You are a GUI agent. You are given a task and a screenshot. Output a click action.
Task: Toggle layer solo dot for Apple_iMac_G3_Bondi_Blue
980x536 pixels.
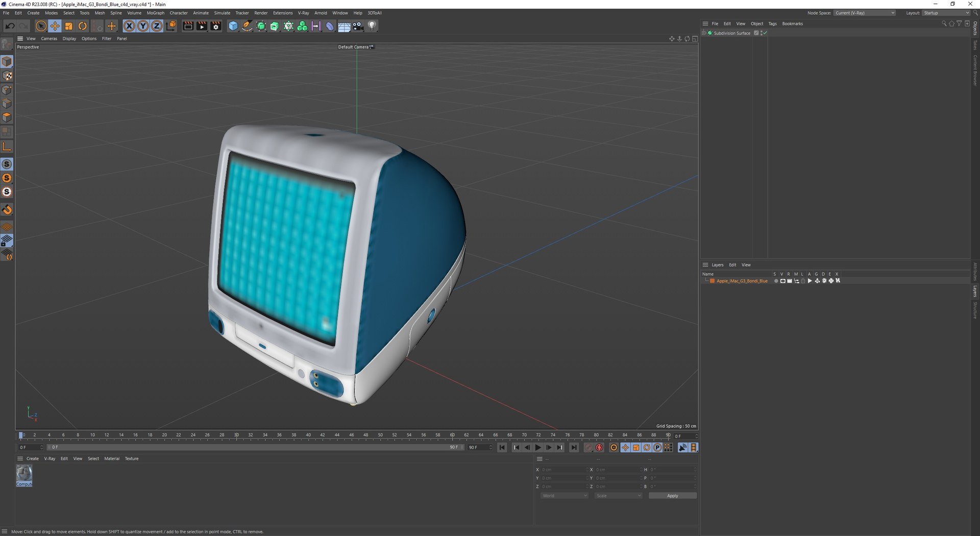pyautogui.click(x=776, y=281)
